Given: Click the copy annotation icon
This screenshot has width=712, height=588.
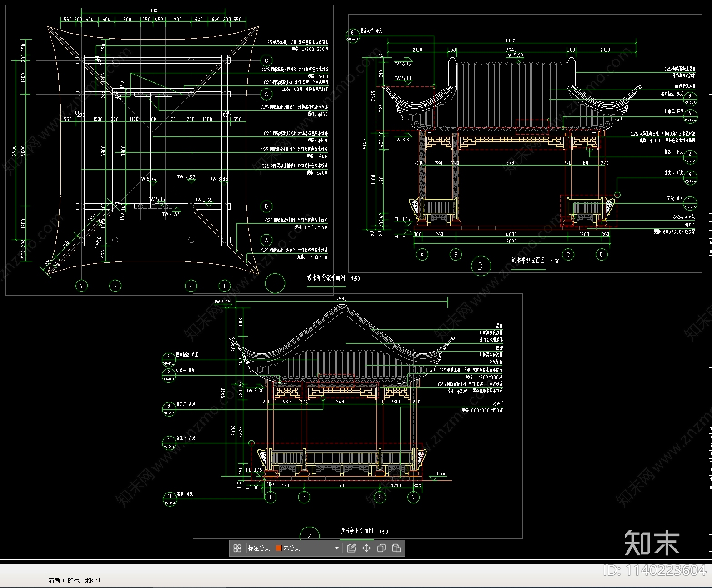Looking at the screenshot, I should [381, 548].
